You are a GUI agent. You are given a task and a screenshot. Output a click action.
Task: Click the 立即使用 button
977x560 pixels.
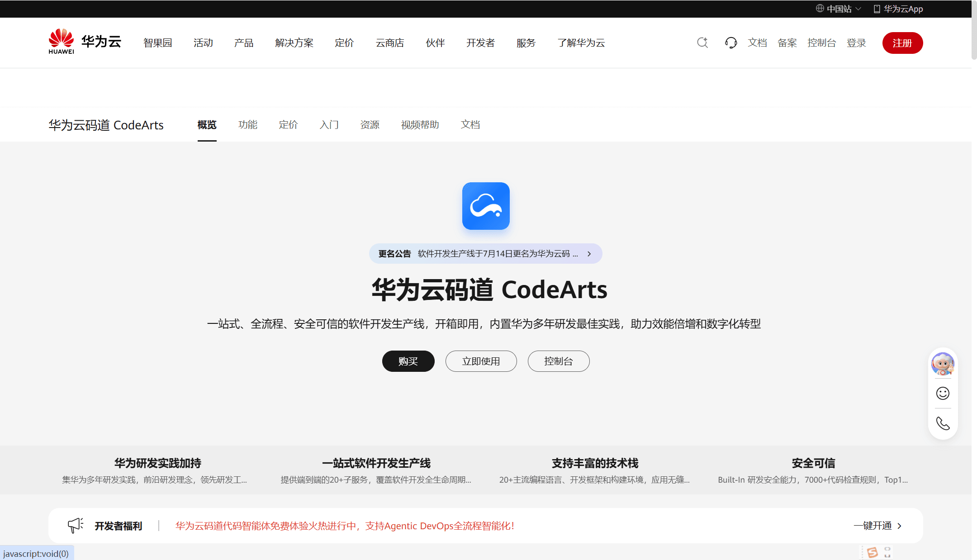pyautogui.click(x=481, y=361)
